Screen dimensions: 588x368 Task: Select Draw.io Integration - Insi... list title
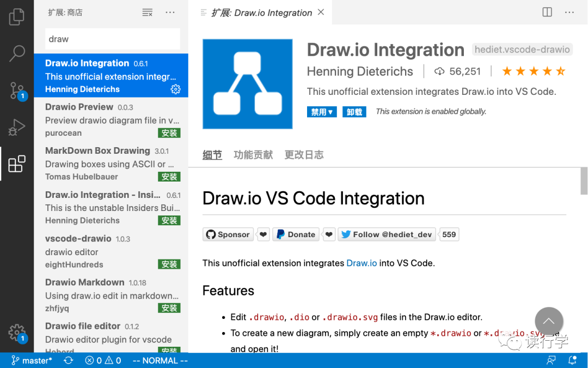[x=103, y=195]
